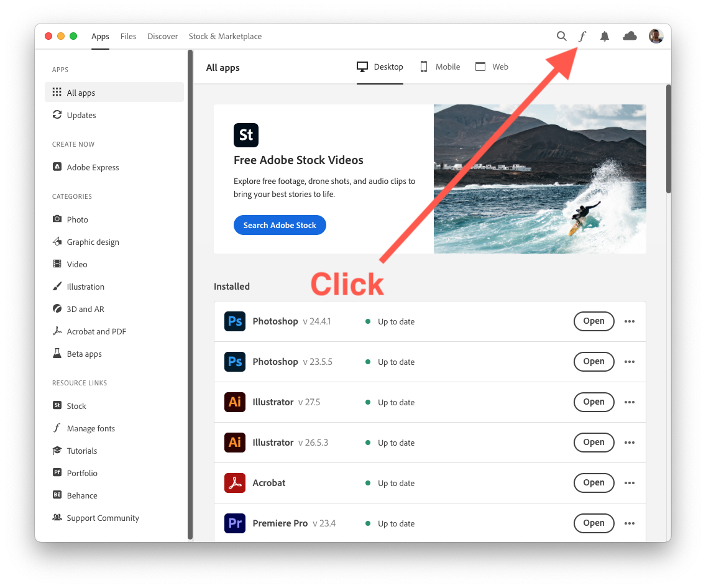
Task: Click the surfer stock video thumbnail
Action: [x=540, y=179]
